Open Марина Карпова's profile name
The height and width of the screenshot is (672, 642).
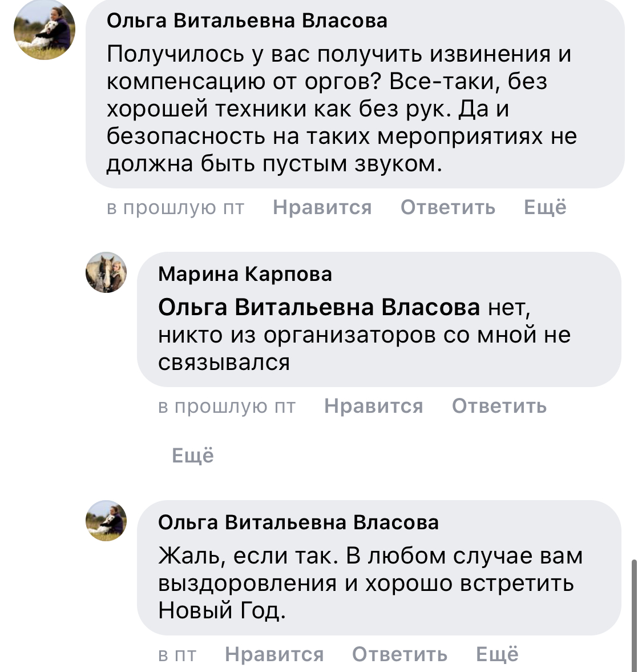coord(245,274)
